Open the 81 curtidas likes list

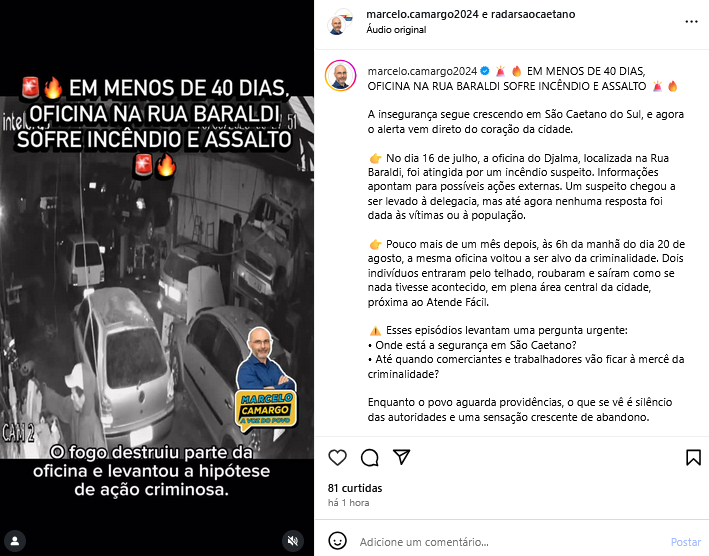click(355, 488)
